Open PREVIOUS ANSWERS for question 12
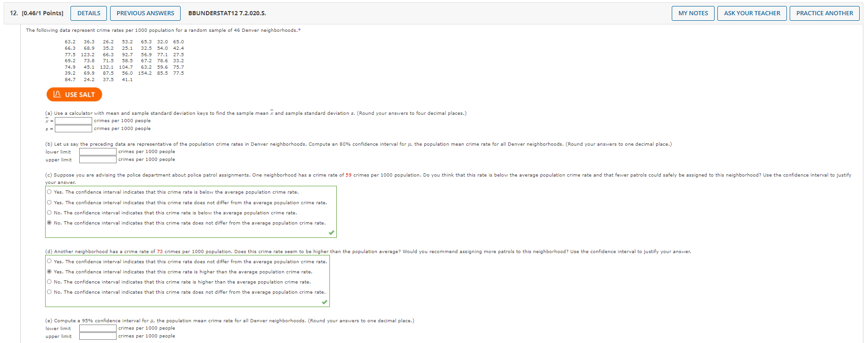This screenshot has height=343, width=868. point(145,13)
